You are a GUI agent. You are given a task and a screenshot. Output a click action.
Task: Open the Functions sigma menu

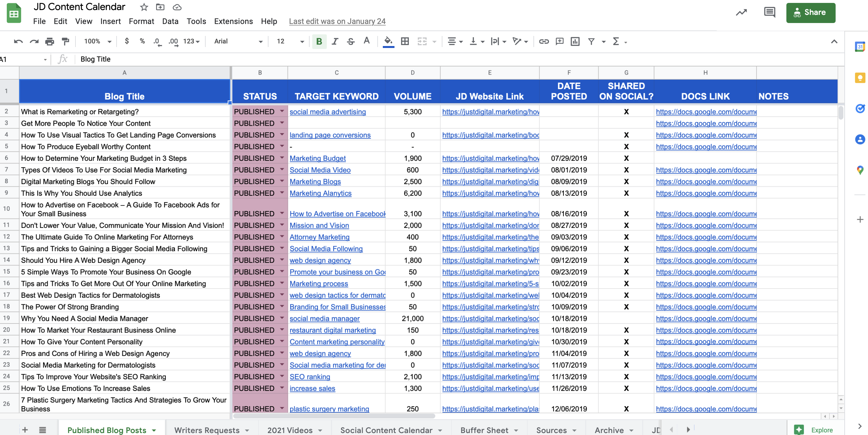(x=619, y=41)
